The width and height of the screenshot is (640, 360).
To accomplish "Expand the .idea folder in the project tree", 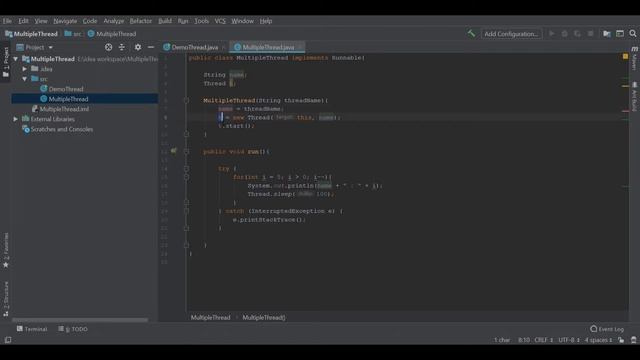I will (x=25, y=69).
